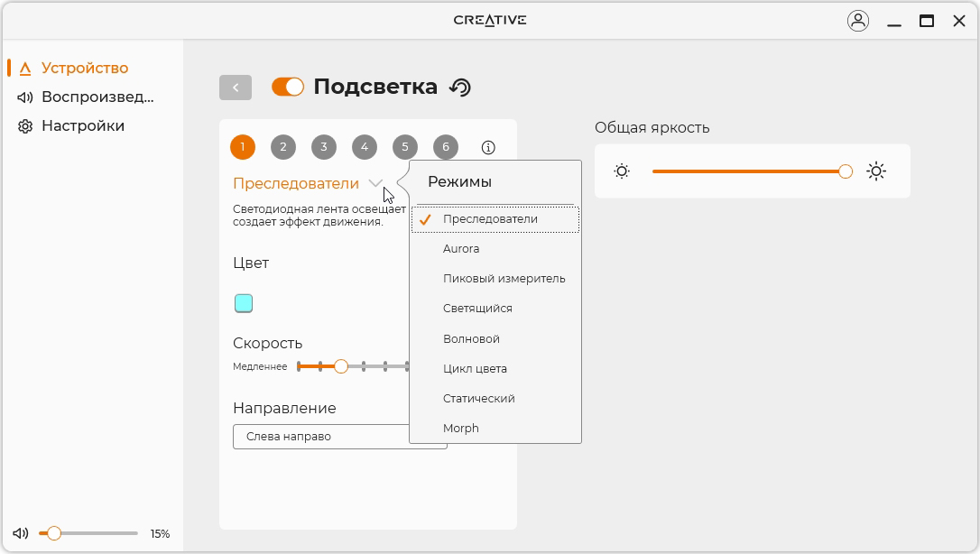Select the Статический lighting mode
The image size is (980, 554).
tap(478, 399)
